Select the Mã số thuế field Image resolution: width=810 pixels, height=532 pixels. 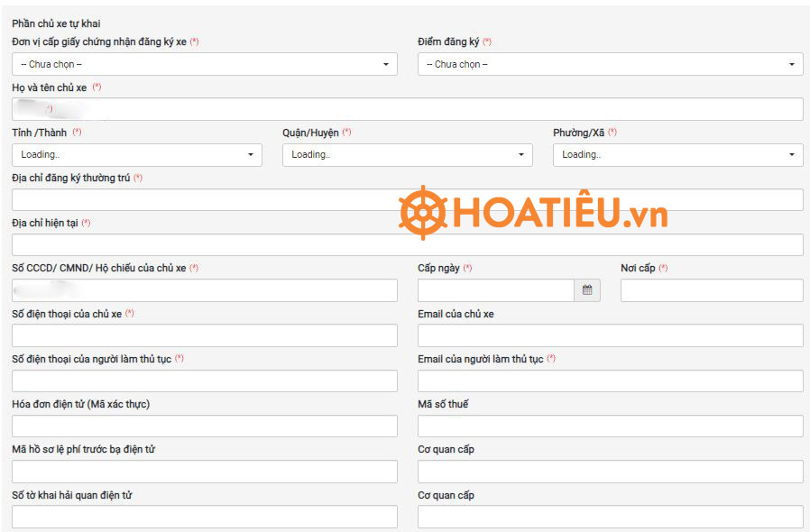click(610, 427)
